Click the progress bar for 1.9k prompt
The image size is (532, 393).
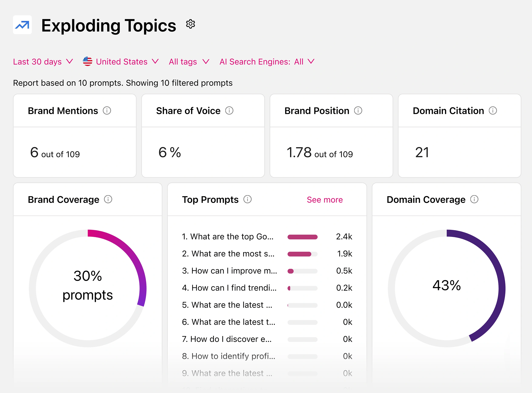[x=303, y=254]
